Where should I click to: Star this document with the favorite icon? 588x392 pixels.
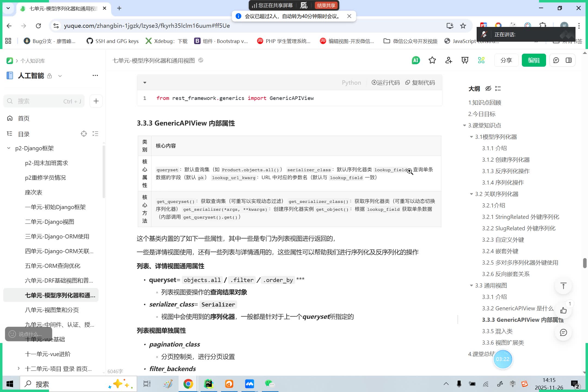point(432,60)
